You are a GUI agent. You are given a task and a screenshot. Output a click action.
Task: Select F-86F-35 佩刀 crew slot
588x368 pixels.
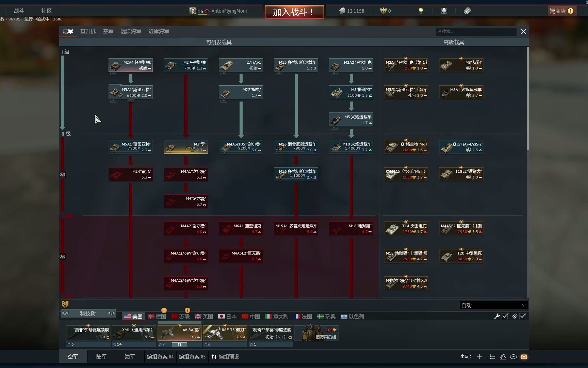click(225, 333)
